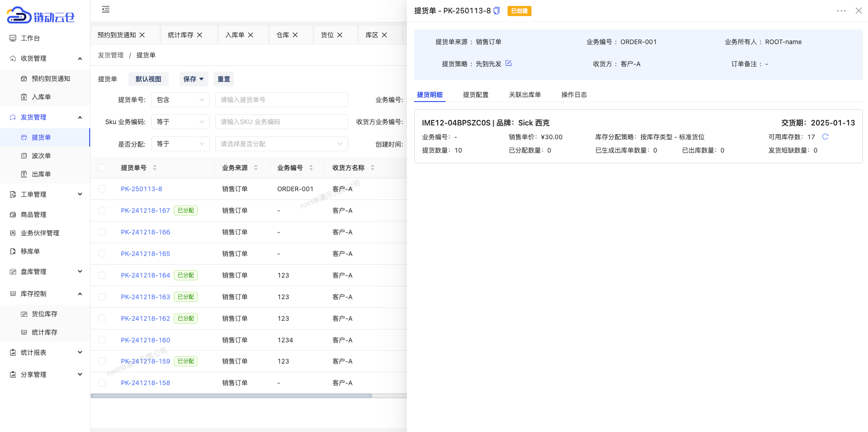868x432 pixels.
Task: Open the more options ellipsis menu
Action: (841, 11)
